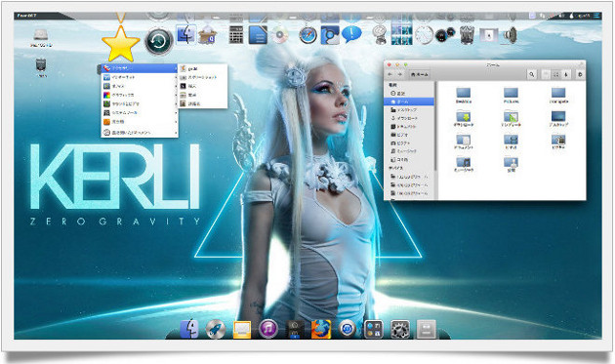Viewport: 615px width, 364px height.
Task: Click the search magnifier in file manager toolbar
Action: pyautogui.click(x=531, y=74)
